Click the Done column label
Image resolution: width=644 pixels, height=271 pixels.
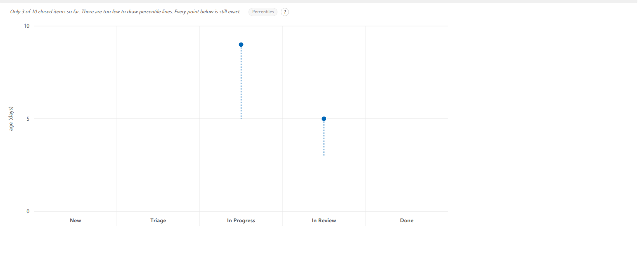407,221
